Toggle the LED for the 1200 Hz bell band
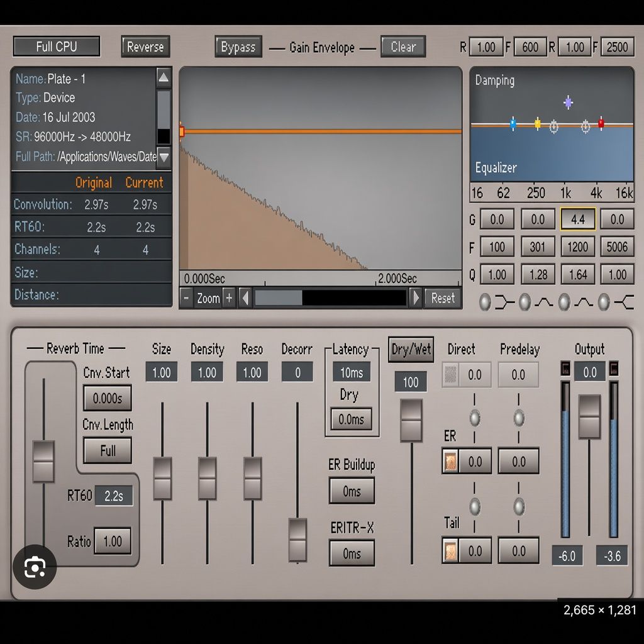The width and height of the screenshot is (644, 644). point(564,303)
